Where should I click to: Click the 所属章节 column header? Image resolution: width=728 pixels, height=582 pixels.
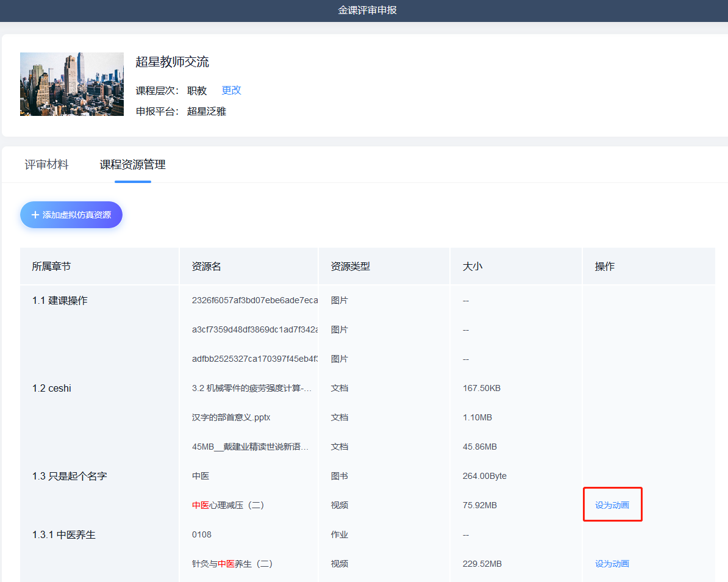(51, 267)
